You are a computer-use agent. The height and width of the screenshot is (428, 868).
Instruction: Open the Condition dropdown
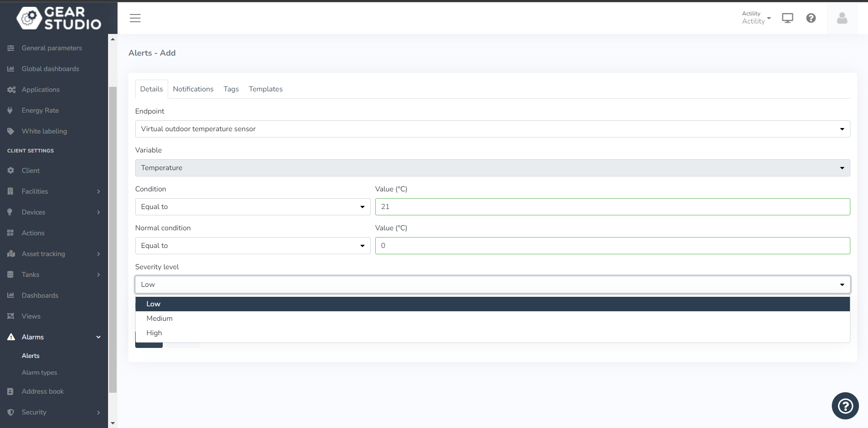click(x=252, y=207)
